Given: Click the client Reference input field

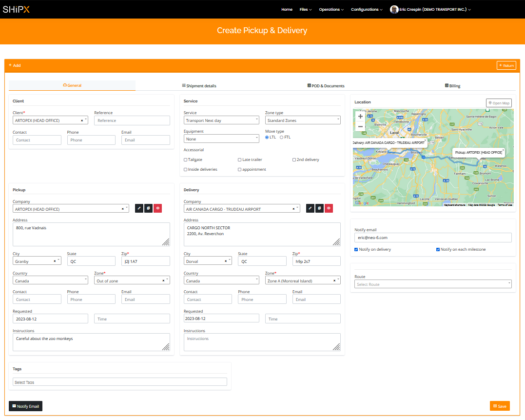Looking at the screenshot, I should click(132, 120).
